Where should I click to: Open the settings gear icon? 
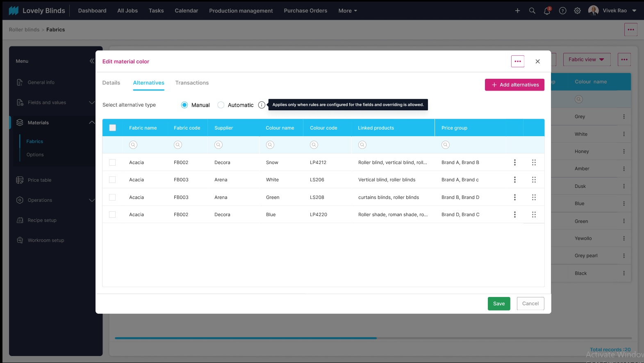pos(577,11)
